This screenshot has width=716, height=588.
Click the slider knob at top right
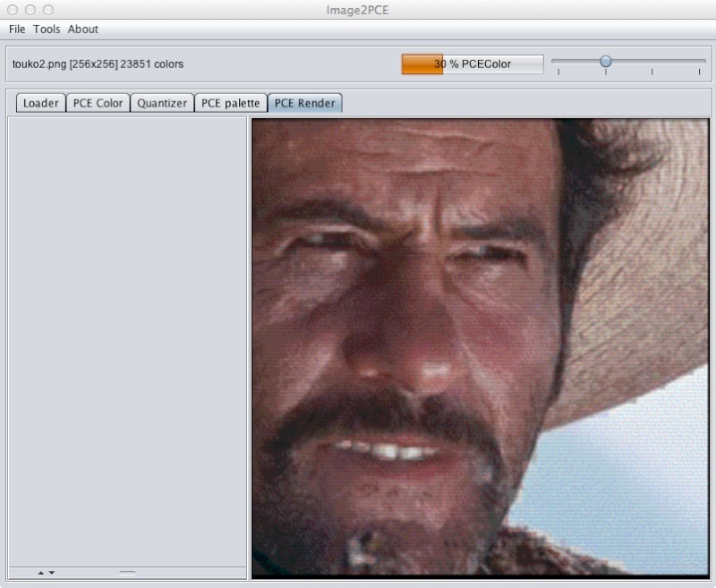tap(606, 61)
